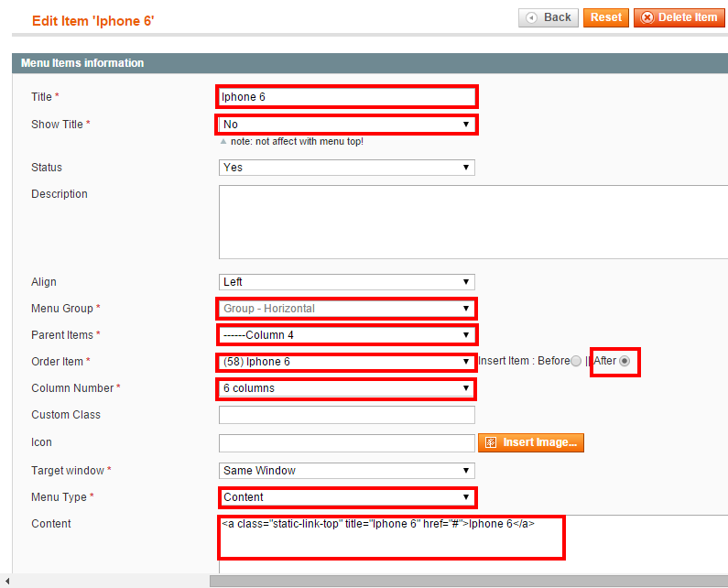Click the Menu Items information header
Viewport: 728px width, 588px height.
[370, 63]
